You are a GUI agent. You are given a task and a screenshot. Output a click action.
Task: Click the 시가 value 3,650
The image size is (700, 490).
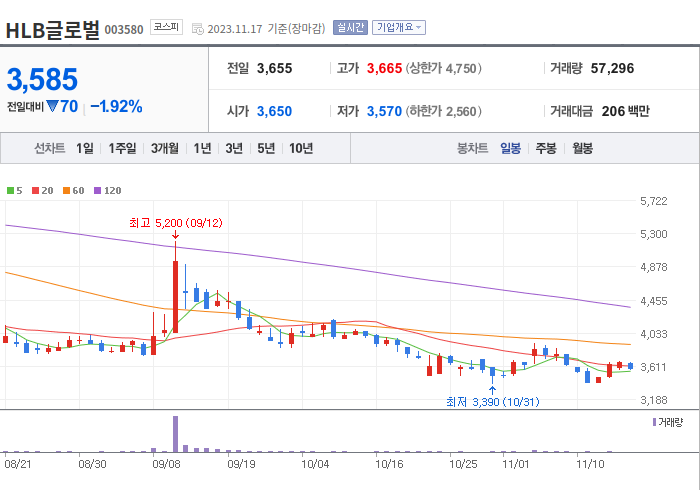point(275,111)
